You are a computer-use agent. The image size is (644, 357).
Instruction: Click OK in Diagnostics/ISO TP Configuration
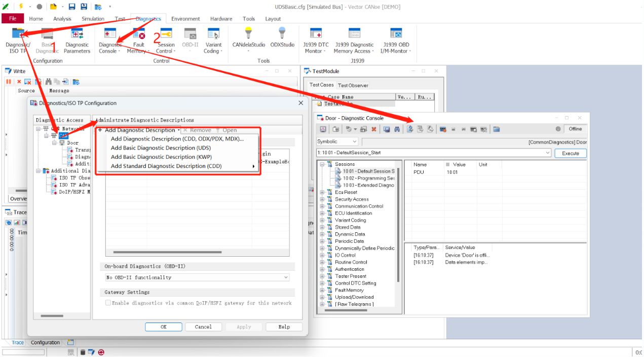163,327
